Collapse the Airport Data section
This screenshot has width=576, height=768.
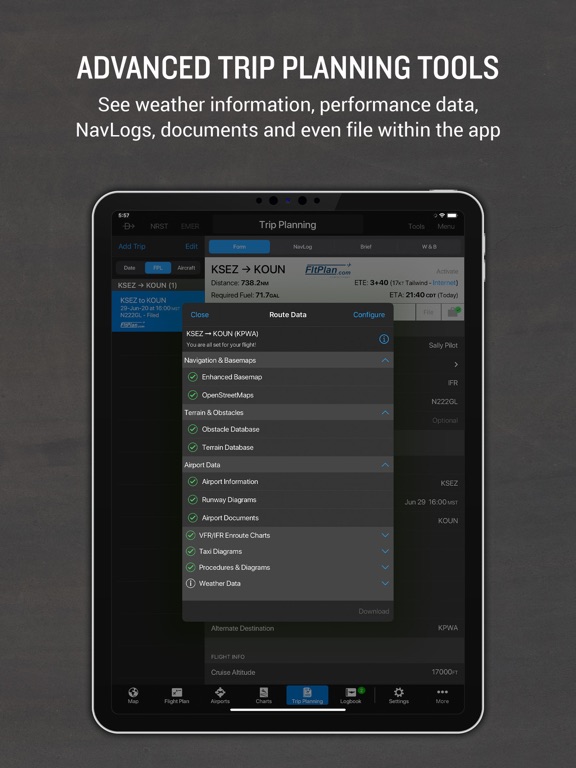(385, 465)
